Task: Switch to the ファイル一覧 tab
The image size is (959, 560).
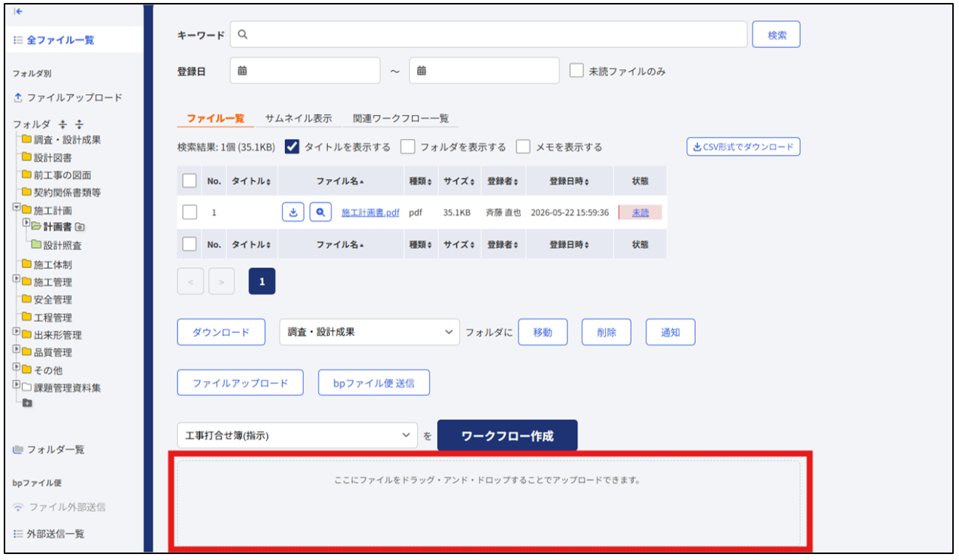Action: click(x=216, y=119)
